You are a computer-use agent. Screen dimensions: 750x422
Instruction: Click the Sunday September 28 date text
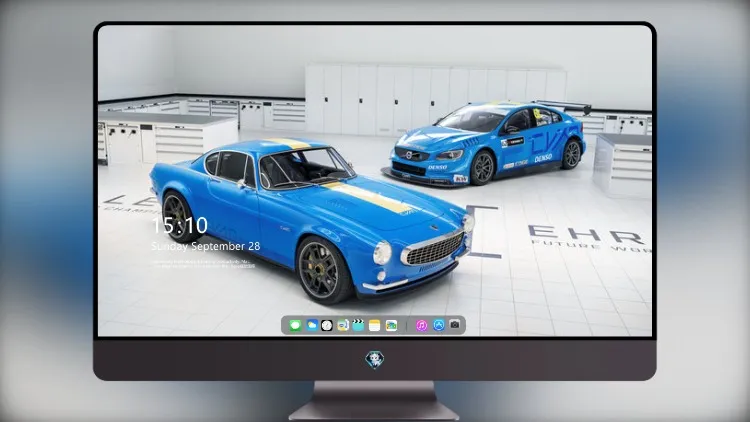(206, 246)
